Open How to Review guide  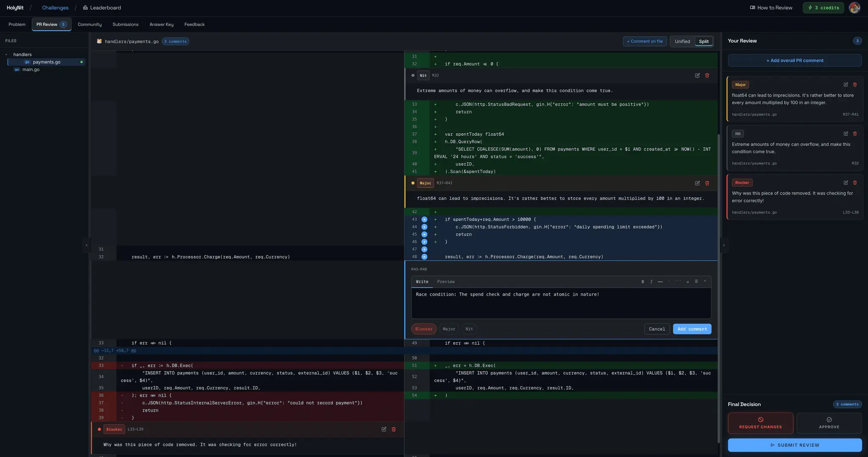(771, 8)
